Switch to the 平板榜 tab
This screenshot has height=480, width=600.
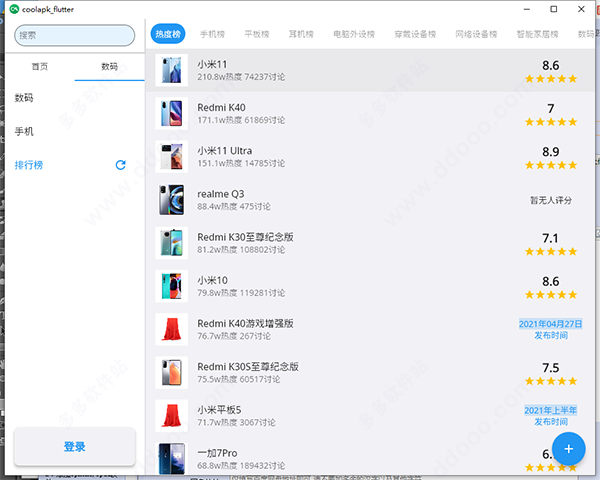(257, 34)
